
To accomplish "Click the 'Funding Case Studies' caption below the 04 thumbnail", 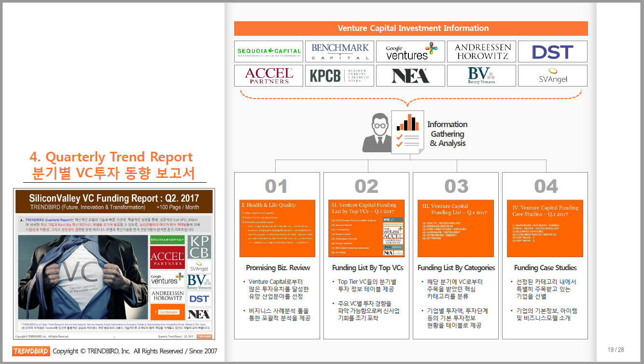I will (x=546, y=268).
